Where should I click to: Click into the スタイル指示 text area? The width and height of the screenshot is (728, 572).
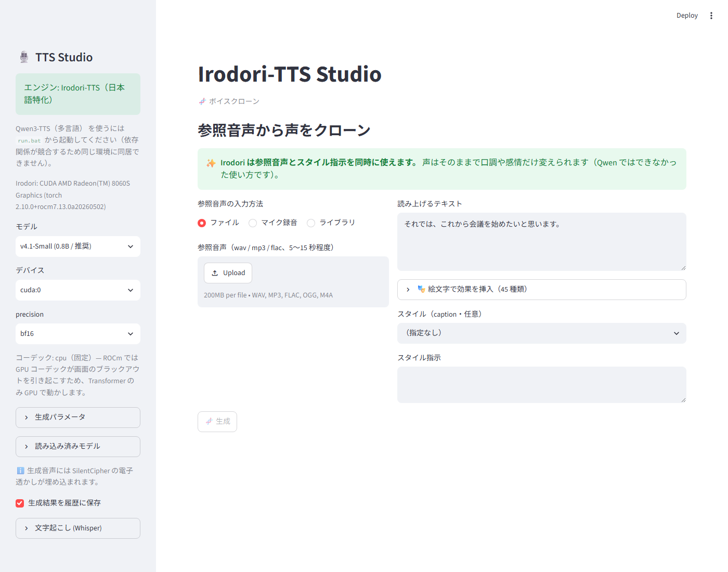click(542, 385)
